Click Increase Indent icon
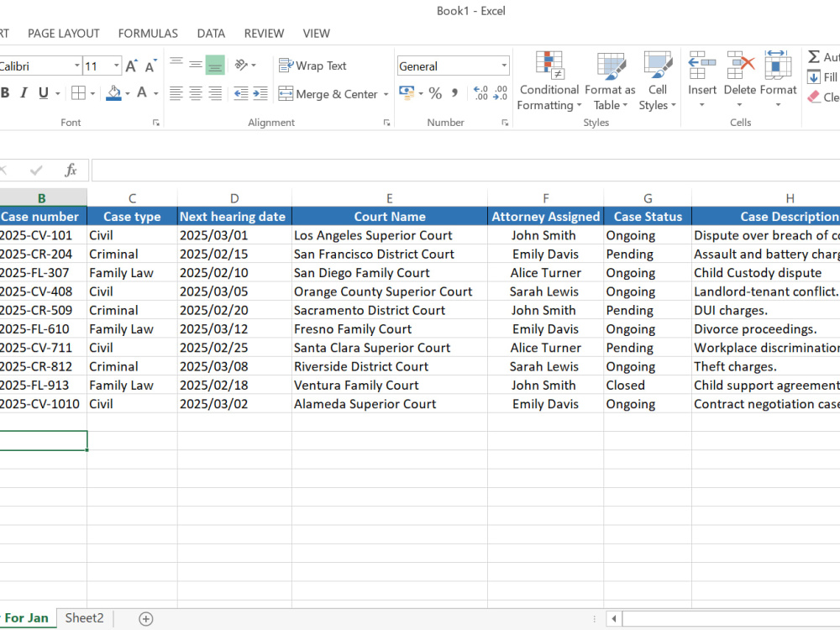Viewport: 840px width, 630px height. pyautogui.click(x=260, y=93)
